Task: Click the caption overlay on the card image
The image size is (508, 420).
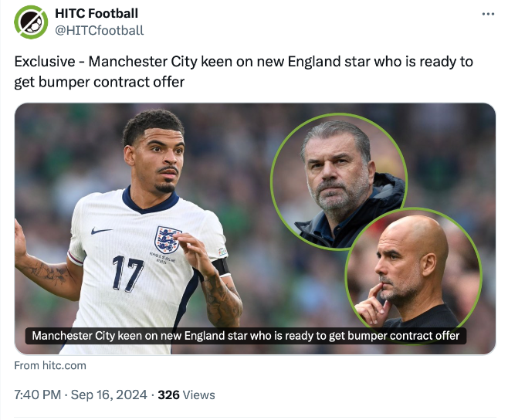Action: pyautogui.click(x=246, y=336)
